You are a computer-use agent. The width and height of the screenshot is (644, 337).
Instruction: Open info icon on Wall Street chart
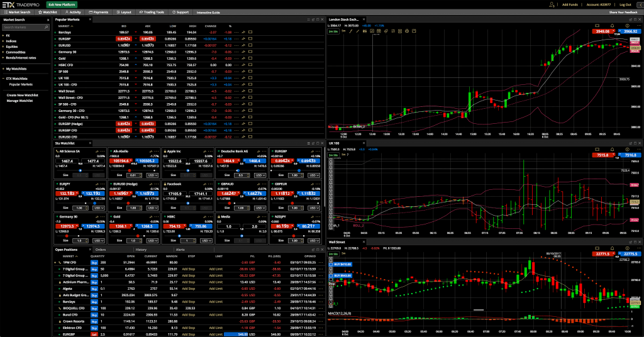[x=627, y=248]
